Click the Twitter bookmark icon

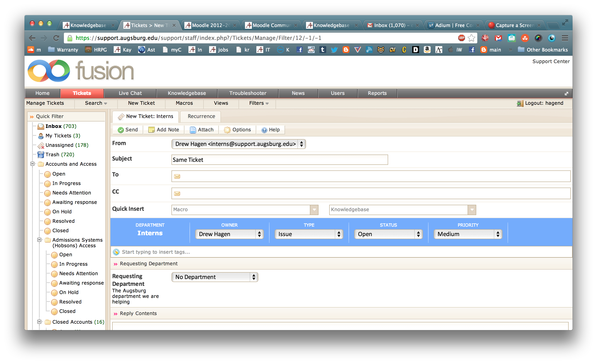(x=334, y=50)
